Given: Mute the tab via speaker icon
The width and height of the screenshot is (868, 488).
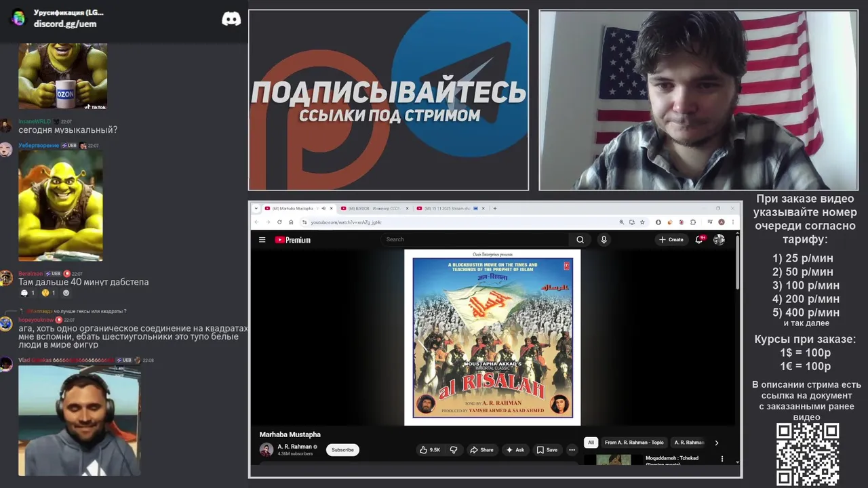Looking at the screenshot, I should (323, 208).
